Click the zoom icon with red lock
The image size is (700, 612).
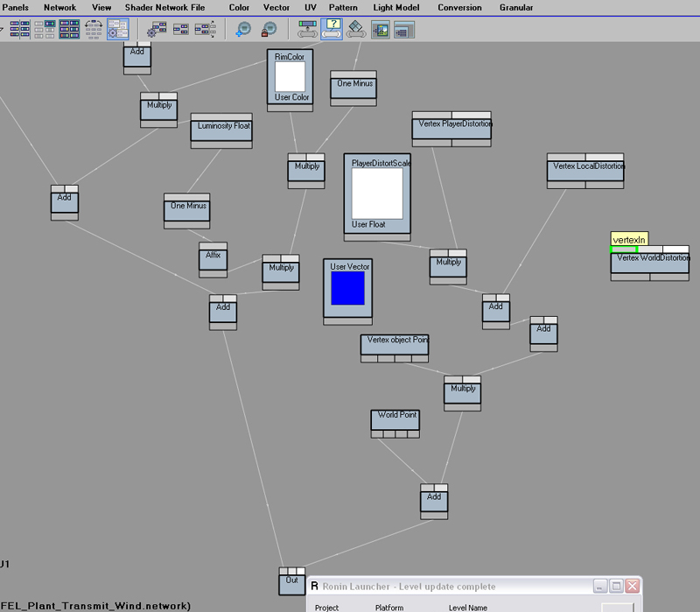(x=269, y=29)
